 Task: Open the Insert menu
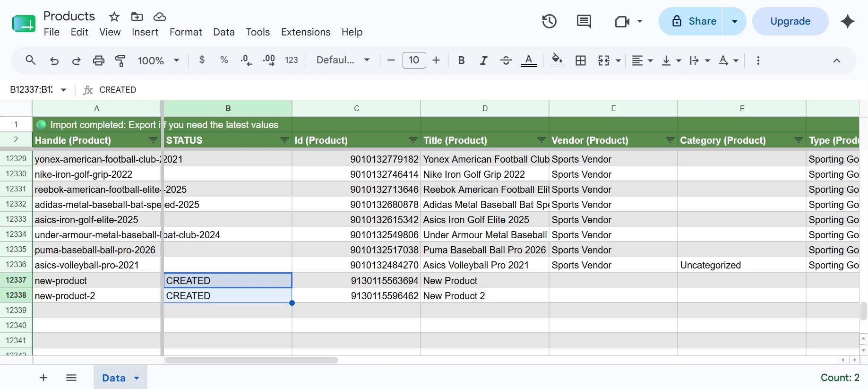[145, 32]
